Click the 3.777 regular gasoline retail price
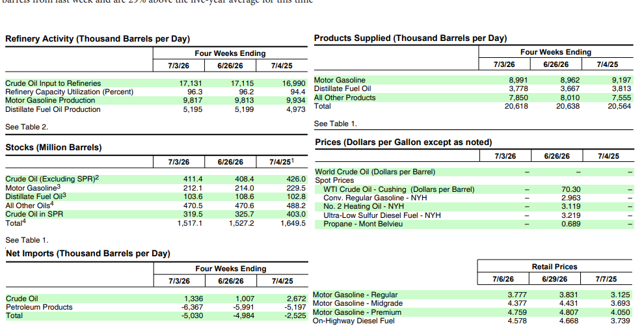644x335 pixels. point(517,295)
